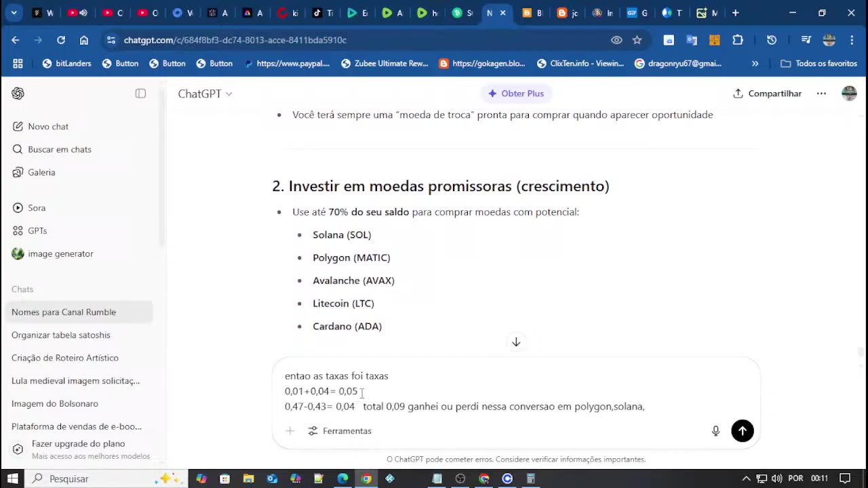Open the browser extensions puzzle icon
868x488 pixels.
click(x=738, y=40)
